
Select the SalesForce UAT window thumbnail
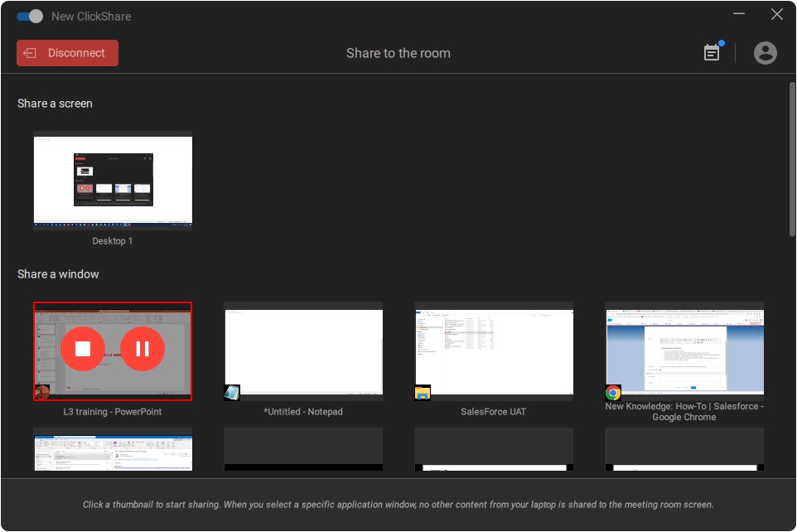click(x=494, y=350)
